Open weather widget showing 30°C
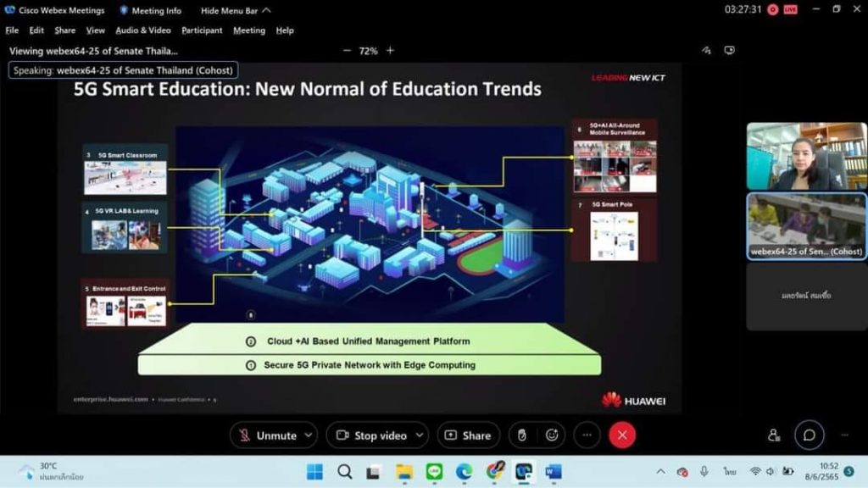This screenshot has height=488, width=868. click(x=51, y=471)
